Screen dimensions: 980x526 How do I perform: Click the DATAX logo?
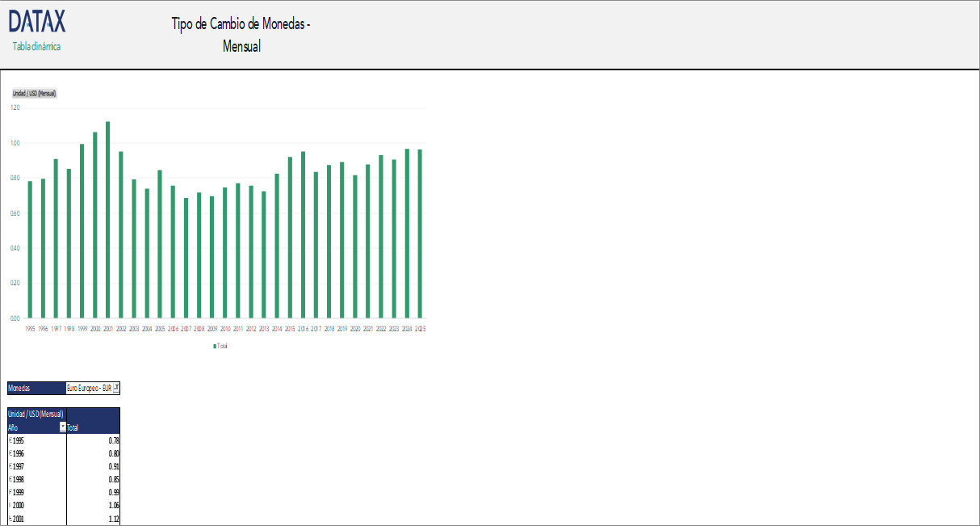pos(37,21)
